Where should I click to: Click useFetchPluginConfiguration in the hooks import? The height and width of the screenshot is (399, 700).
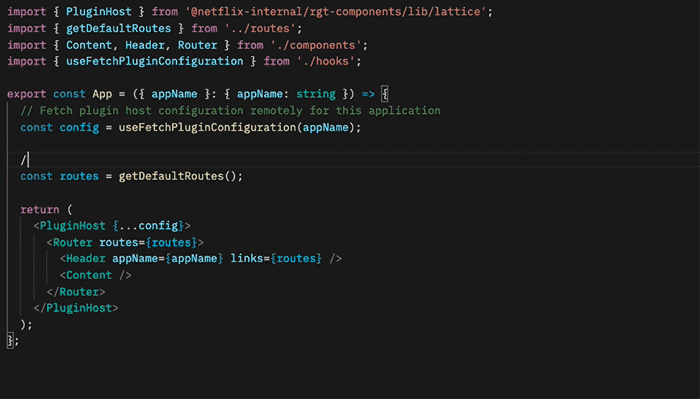[x=154, y=61]
